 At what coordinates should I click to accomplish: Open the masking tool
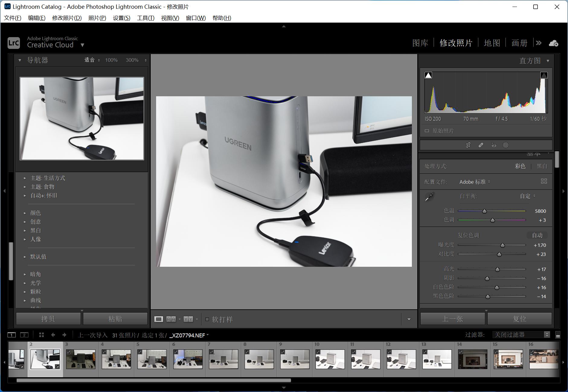505,145
